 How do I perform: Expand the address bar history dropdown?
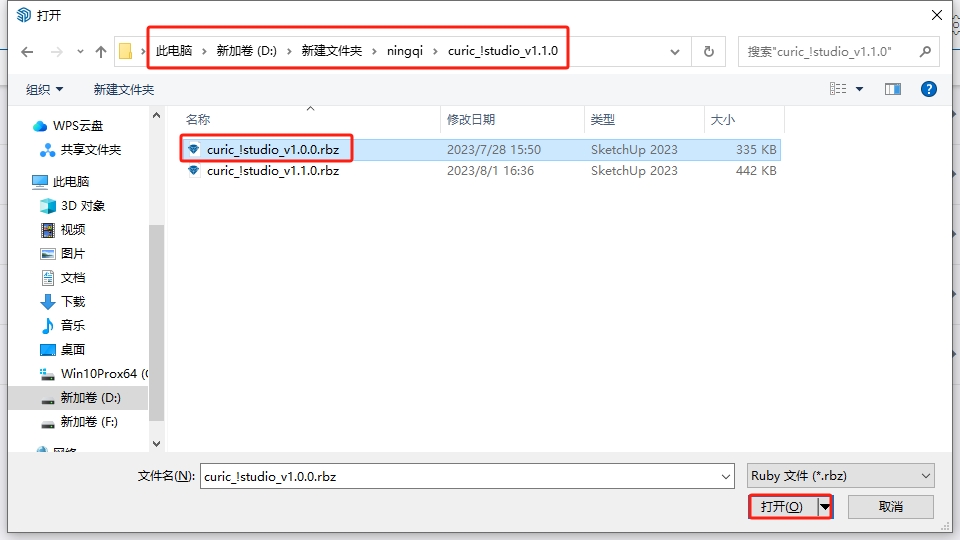point(675,52)
